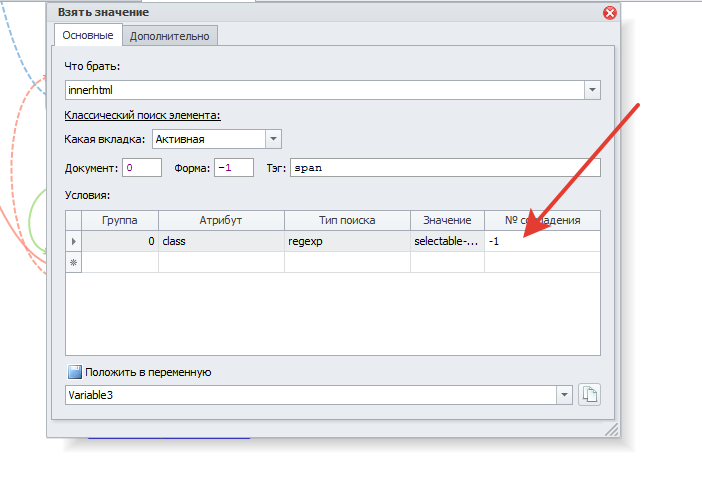The width and height of the screenshot is (702, 503).
Task: Click the Форма input field
Action: coord(234,168)
